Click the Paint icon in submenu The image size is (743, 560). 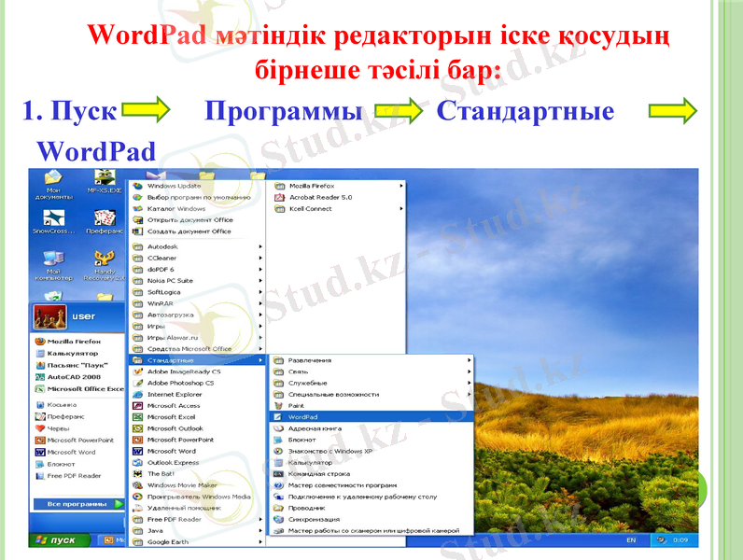(278, 406)
